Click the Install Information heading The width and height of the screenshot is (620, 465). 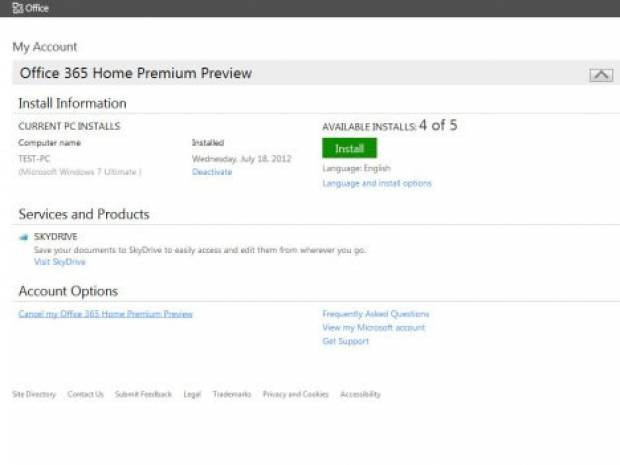(72, 103)
